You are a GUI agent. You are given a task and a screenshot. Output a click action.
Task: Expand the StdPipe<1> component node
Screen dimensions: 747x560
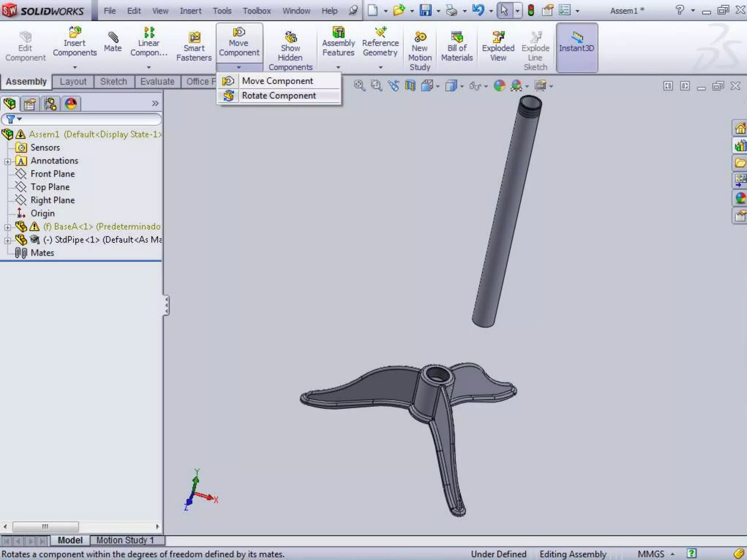7,240
